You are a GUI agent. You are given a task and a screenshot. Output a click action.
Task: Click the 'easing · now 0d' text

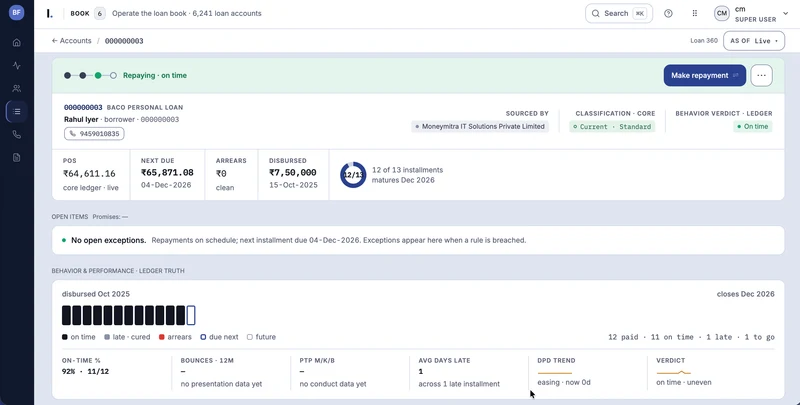[x=564, y=382]
